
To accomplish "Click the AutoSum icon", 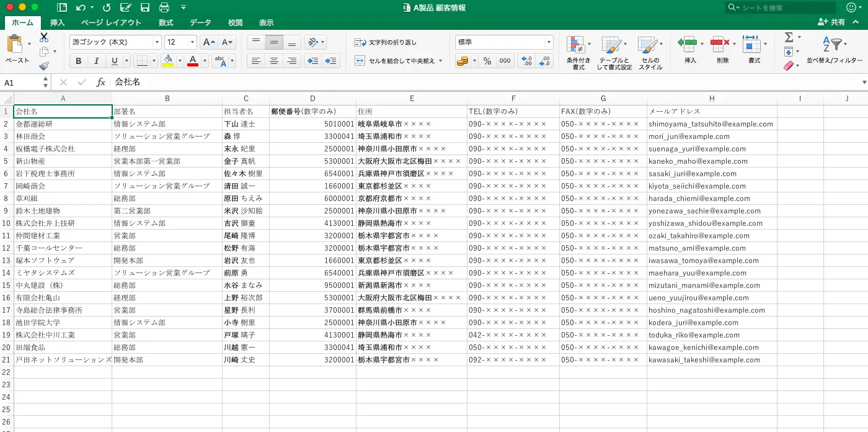I will tap(789, 37).
